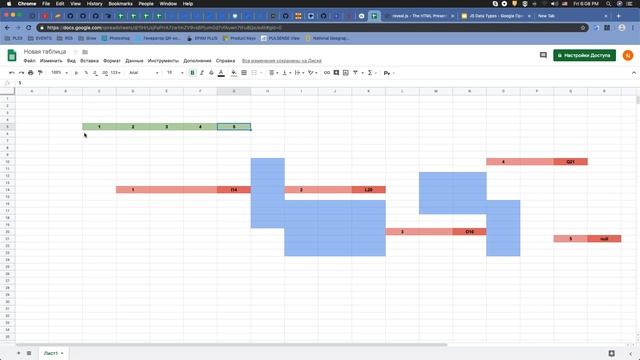
Task: Insert a chart from toolbar
Action: pos(346,73)
